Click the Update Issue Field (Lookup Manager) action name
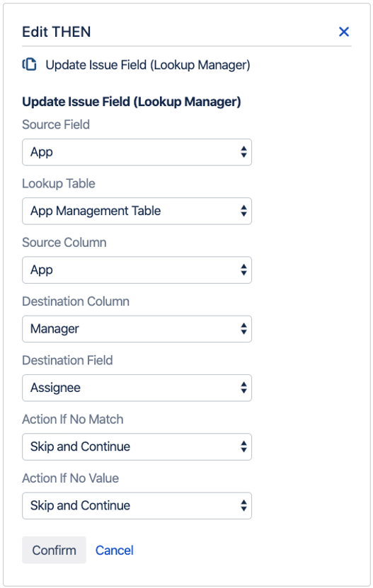Viewport: 373px width, 588px height. pyautogui.click(x=148, y=65)
